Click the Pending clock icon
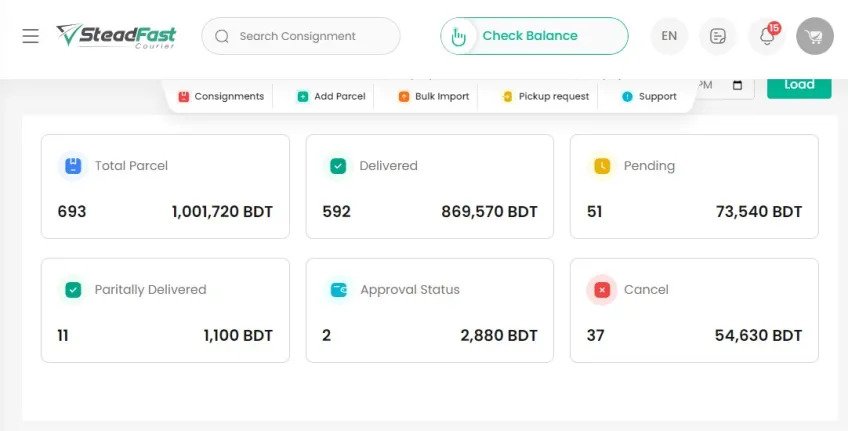Image resolution: width=848 pixels, height=431 pixels. coord(602,166)
